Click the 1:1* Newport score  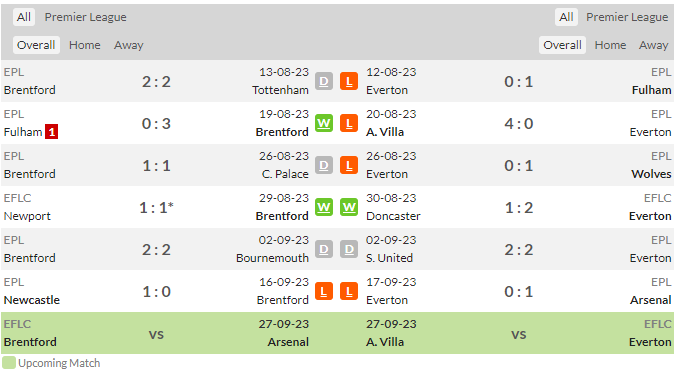pos(156,208)
